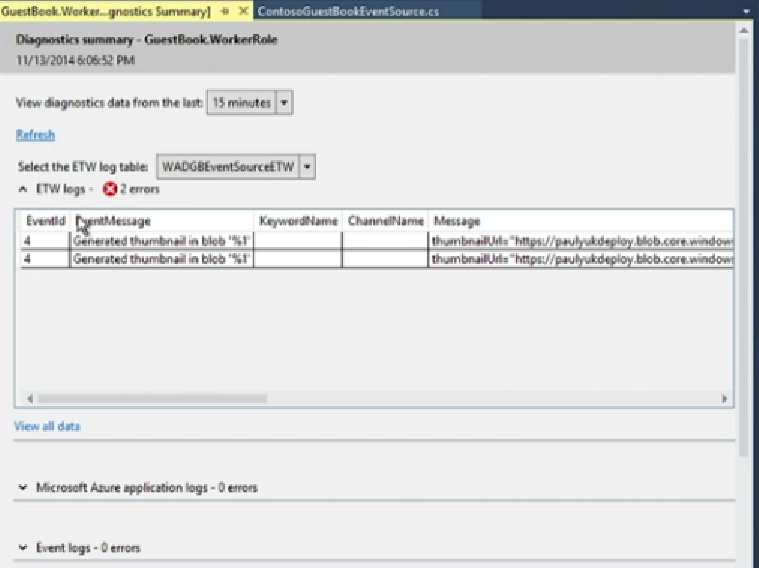Expand Microsoft Azure application logs section
Screen dimensions: 759x568
tap(23, 488)
